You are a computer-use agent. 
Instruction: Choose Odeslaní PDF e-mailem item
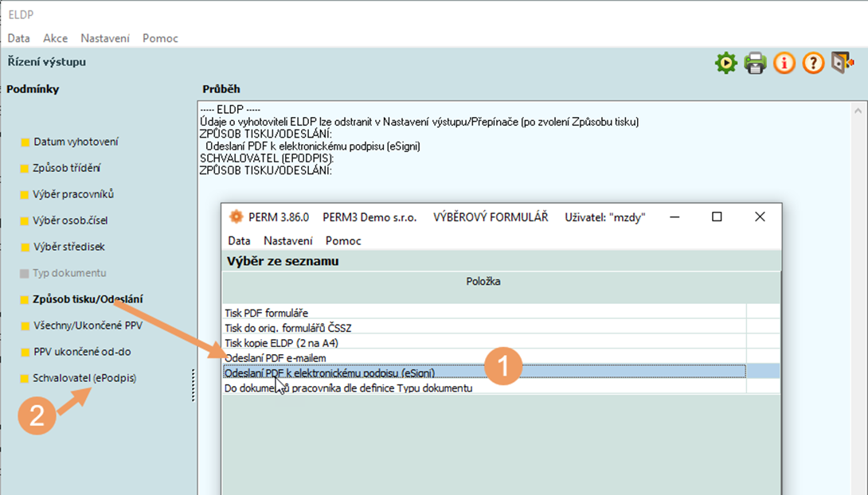[484, 358]
